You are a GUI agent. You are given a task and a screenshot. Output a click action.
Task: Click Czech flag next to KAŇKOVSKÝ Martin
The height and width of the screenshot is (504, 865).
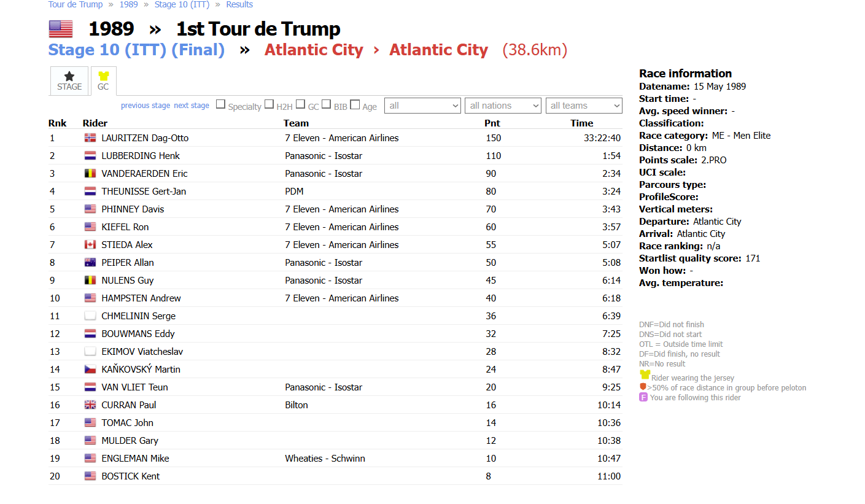pyautogui.click(x=90, y=370)
